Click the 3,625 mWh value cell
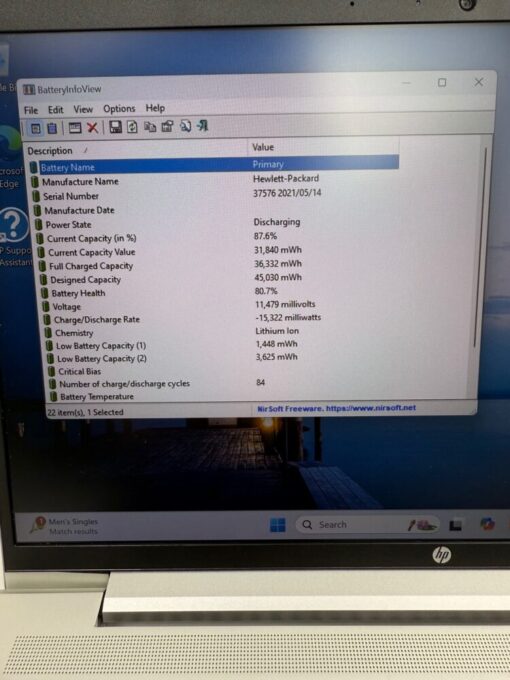Viewport: 510px width, 680px height. pyautogui.click(x=277, y=357)
